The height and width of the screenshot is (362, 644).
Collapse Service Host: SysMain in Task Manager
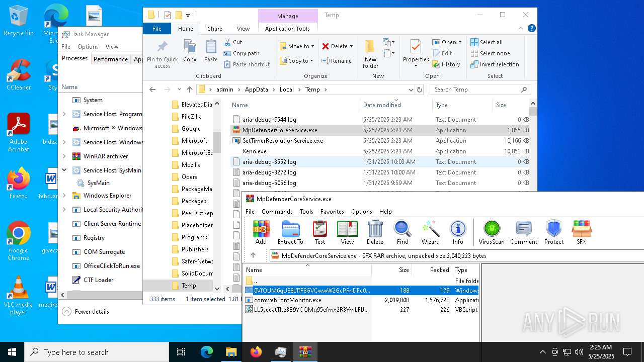[64, 170]
